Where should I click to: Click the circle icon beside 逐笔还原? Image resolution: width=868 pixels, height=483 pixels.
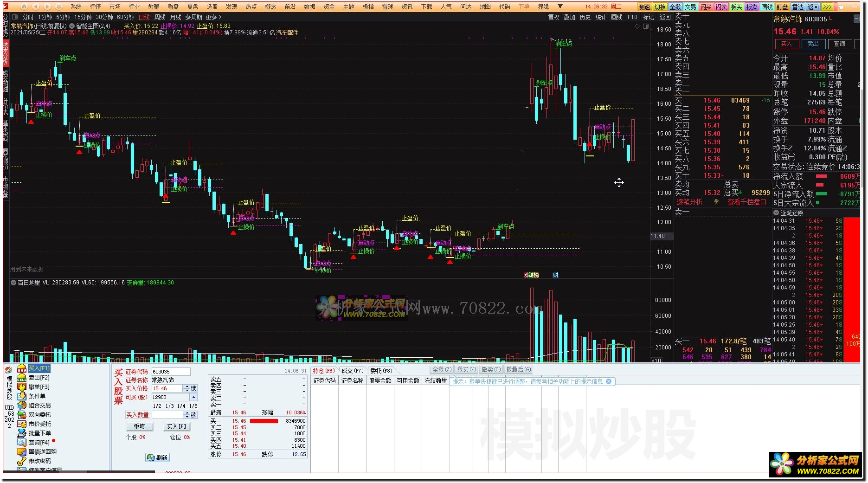(x=776, y=213)
